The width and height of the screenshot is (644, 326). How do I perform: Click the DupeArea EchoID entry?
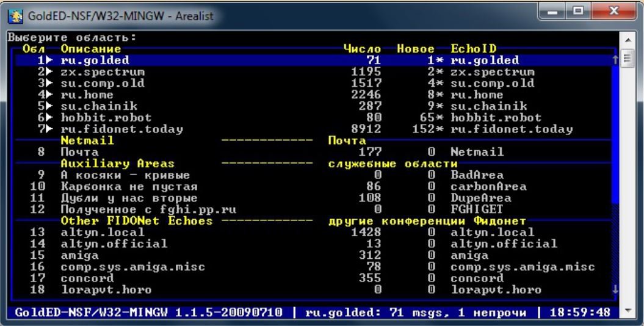481,198
